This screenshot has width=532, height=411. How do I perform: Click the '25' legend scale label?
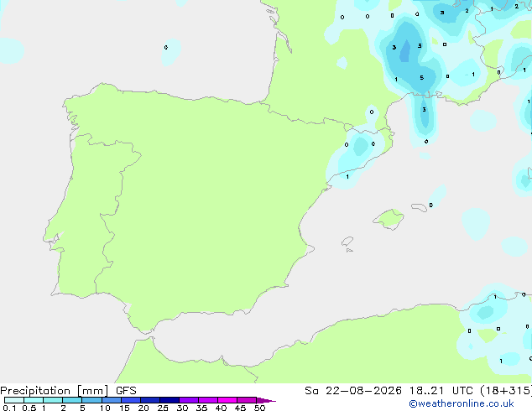click(x=163, y=408)
